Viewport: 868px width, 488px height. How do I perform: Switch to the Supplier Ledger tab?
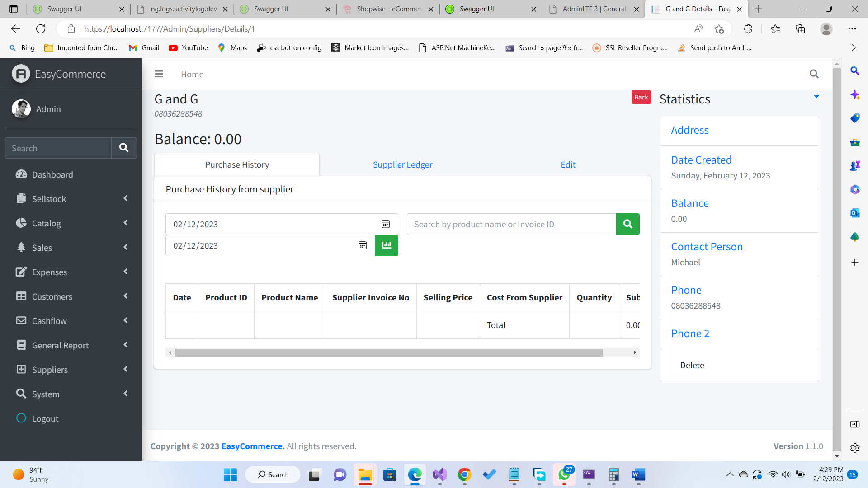(402, 164)
